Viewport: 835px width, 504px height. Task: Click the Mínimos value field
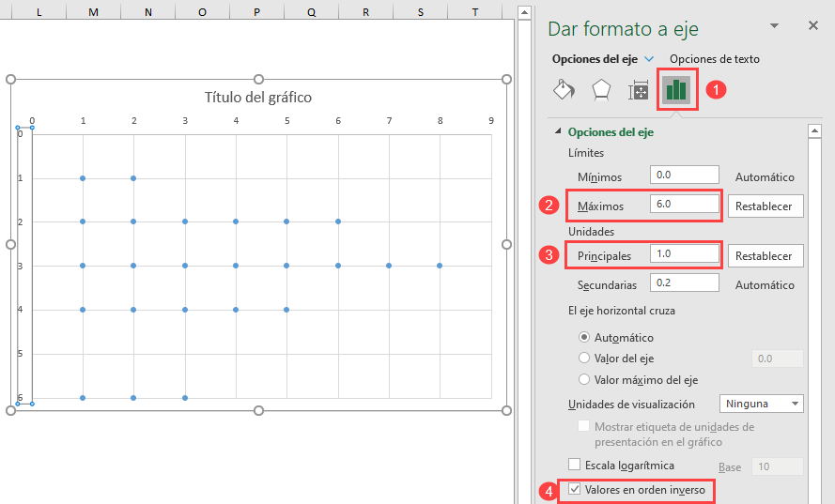pos(685,175)
